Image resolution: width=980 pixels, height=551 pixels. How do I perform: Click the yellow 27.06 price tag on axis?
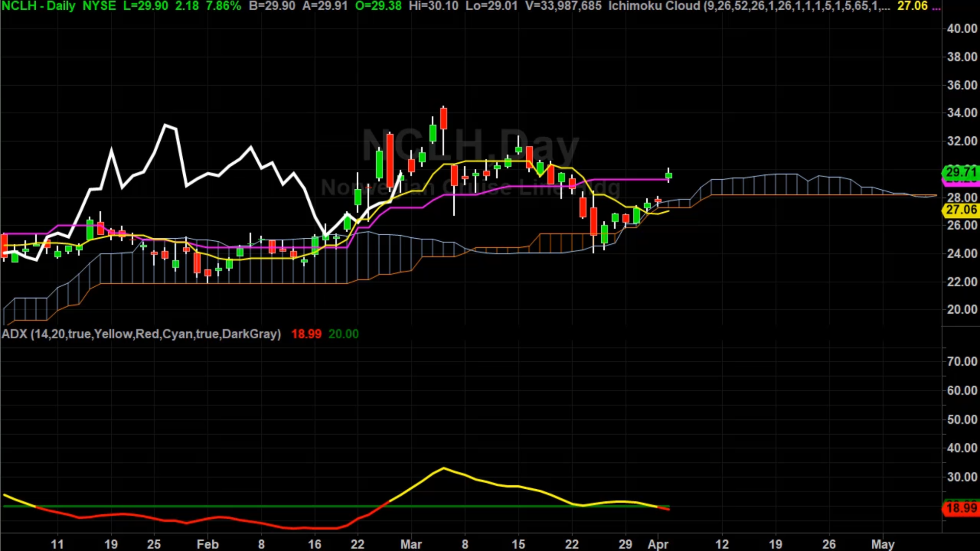[x=961, y=210]
